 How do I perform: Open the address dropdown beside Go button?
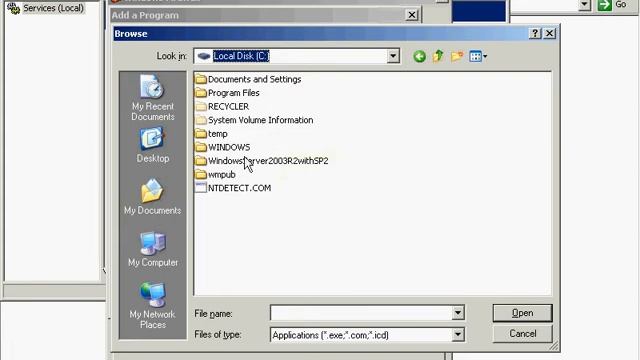click(584, 4)
